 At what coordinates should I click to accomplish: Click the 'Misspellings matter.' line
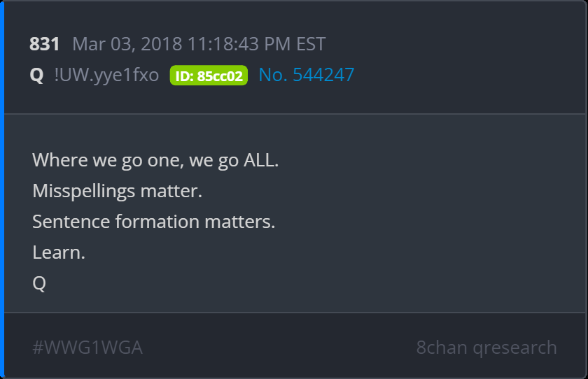pyautogui.click(x=117, y=191)
